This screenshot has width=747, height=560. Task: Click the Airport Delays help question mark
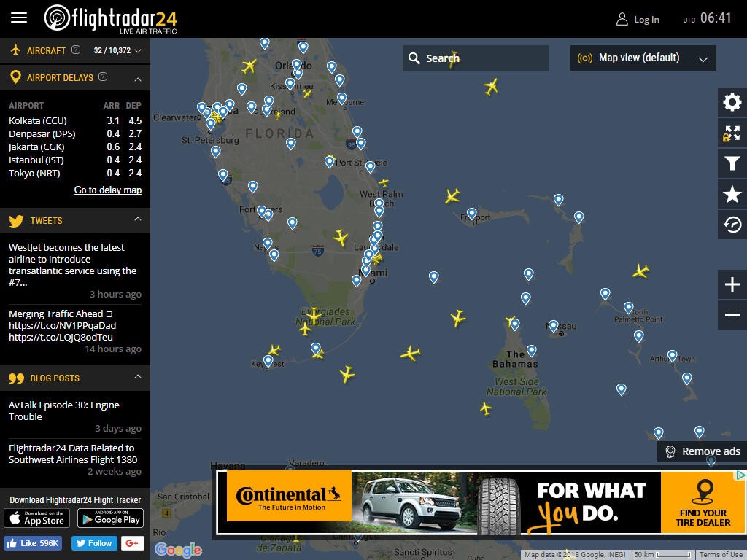(103, 77)
